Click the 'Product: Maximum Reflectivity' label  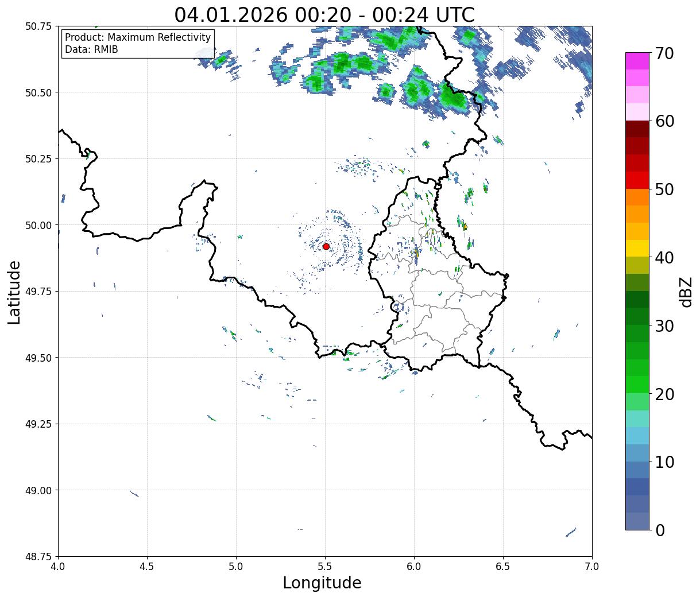(138, 37)
